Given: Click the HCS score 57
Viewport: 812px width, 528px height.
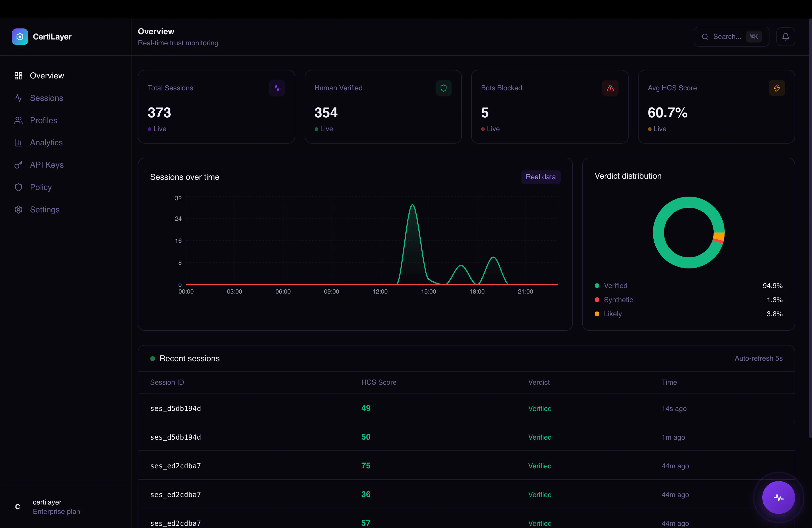Looking at the screenshot, I should click(366, 523).
